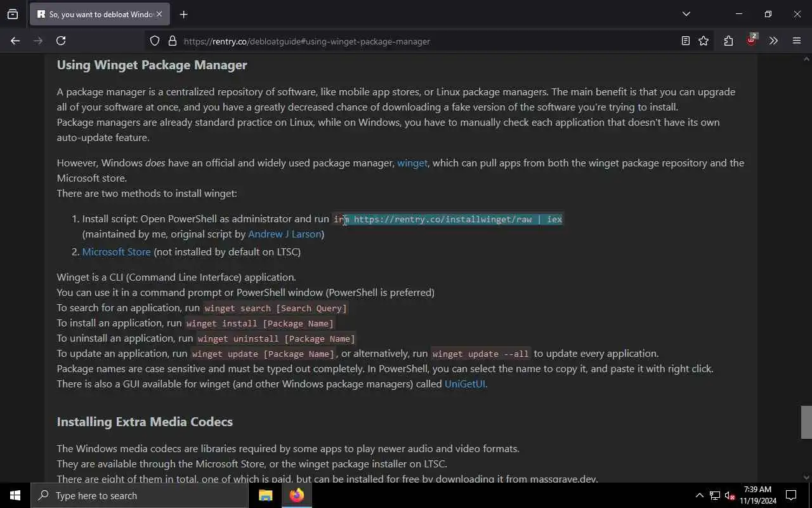Open the Firefox application hamburger menu
Screen dimensions: 812x508
[797, 41]
